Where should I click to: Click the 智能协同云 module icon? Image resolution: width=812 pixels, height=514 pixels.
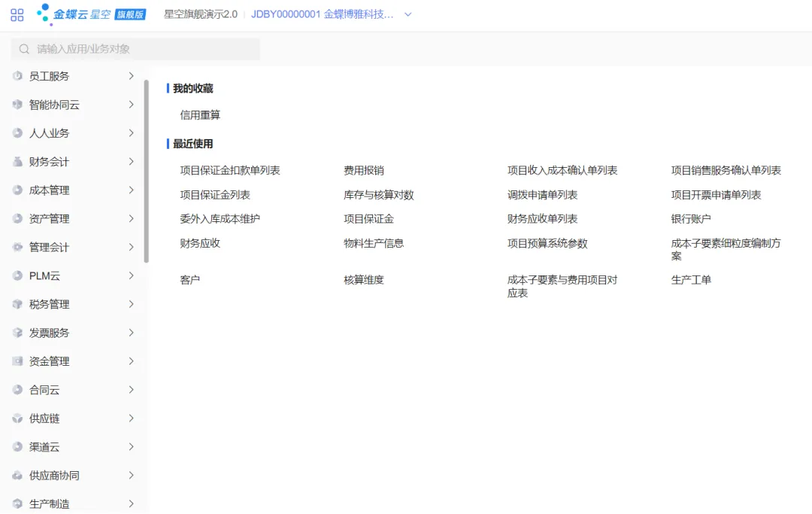(x=17, y=105)
